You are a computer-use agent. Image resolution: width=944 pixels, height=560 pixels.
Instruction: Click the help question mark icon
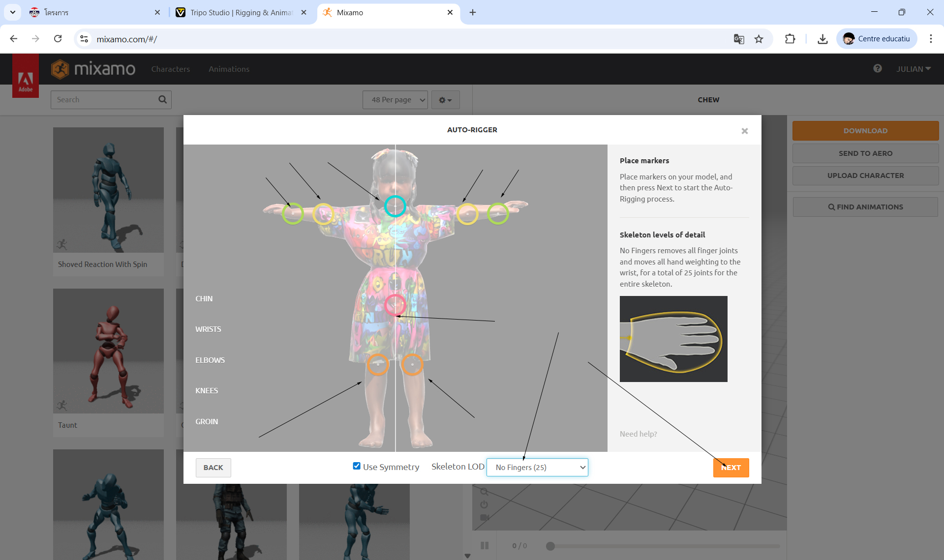coord(877,69)
